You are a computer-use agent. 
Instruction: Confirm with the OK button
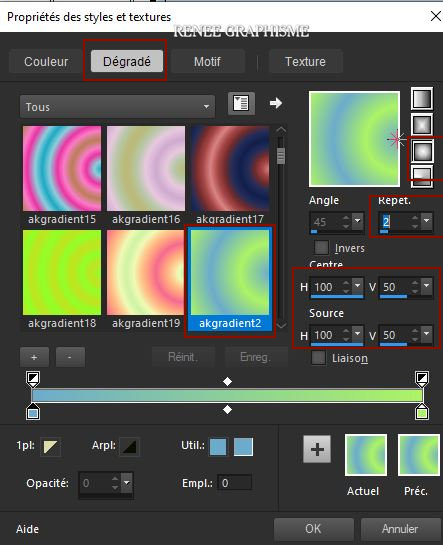(x=313, y=528)
